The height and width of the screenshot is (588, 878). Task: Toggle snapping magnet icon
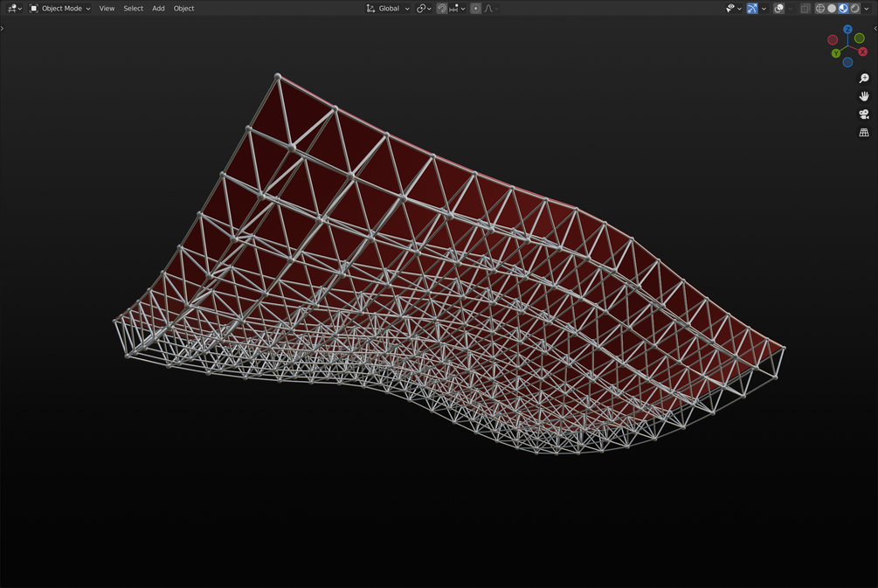(x=442, y=9)
